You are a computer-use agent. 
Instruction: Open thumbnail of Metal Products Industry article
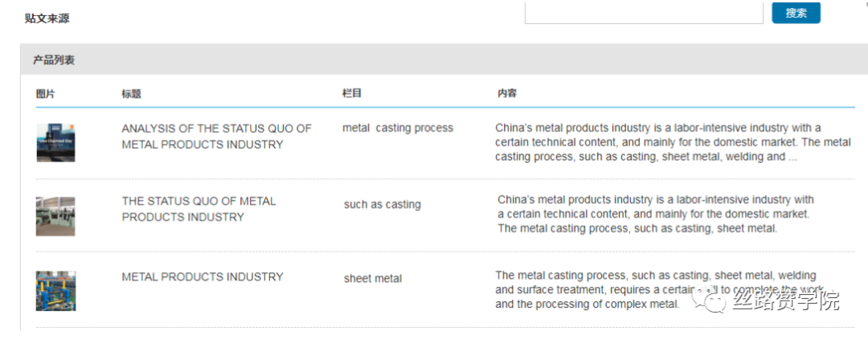point(56,290)
